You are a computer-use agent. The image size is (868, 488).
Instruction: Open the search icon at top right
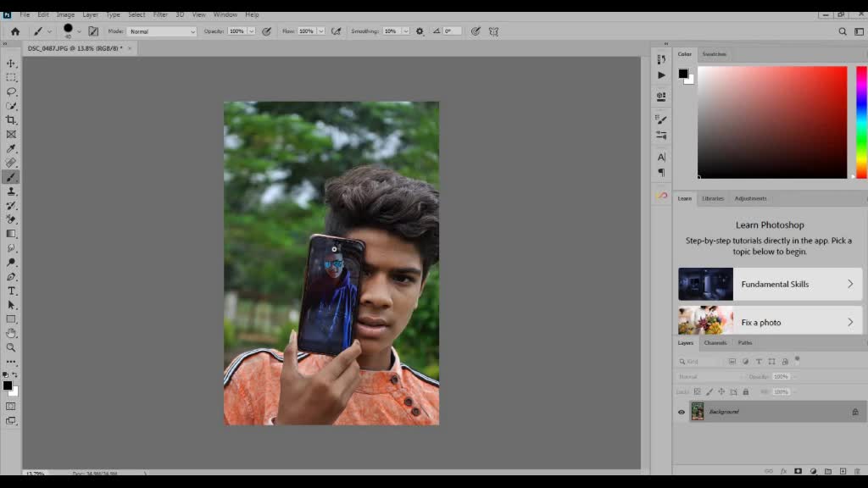[x=843, y=31]
